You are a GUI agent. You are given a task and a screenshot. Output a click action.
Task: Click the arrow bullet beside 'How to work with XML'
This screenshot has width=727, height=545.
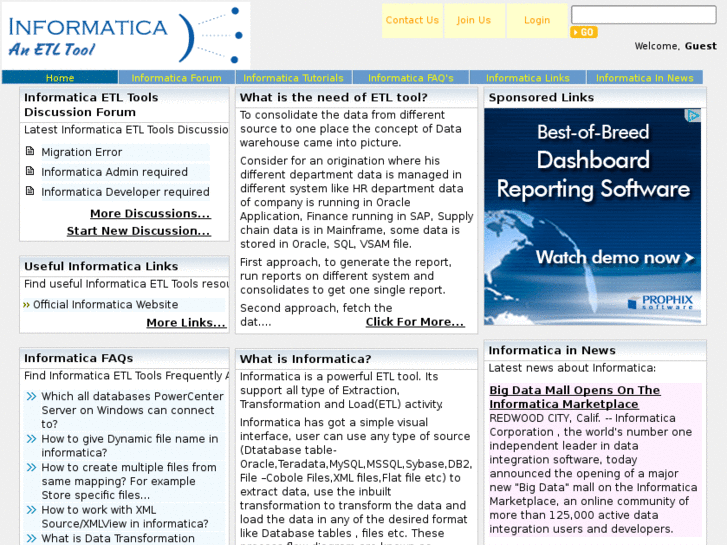tap(31, 510)
